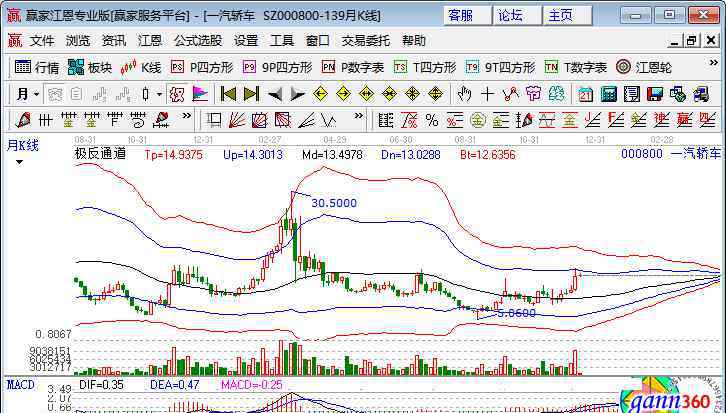Select the vertical lines tool icon

(x=45, y=120)
